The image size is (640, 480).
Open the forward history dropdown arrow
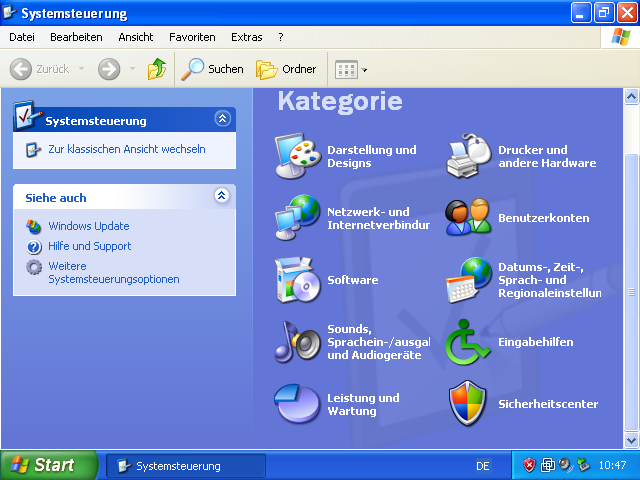pos(132,69)
